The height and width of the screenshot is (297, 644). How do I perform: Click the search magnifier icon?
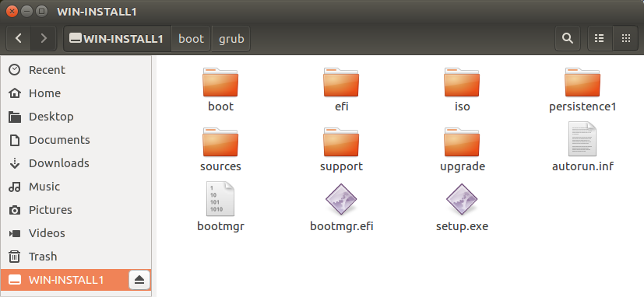coord(568,39)
